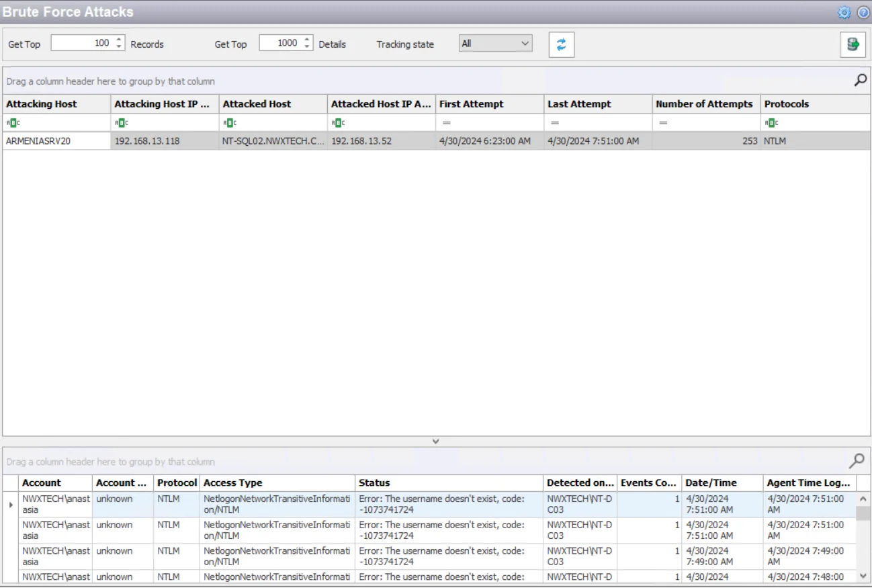Click Attacked Host filter condition icon
The width and height of the screenshot is (872, 588).
[228, 122]
